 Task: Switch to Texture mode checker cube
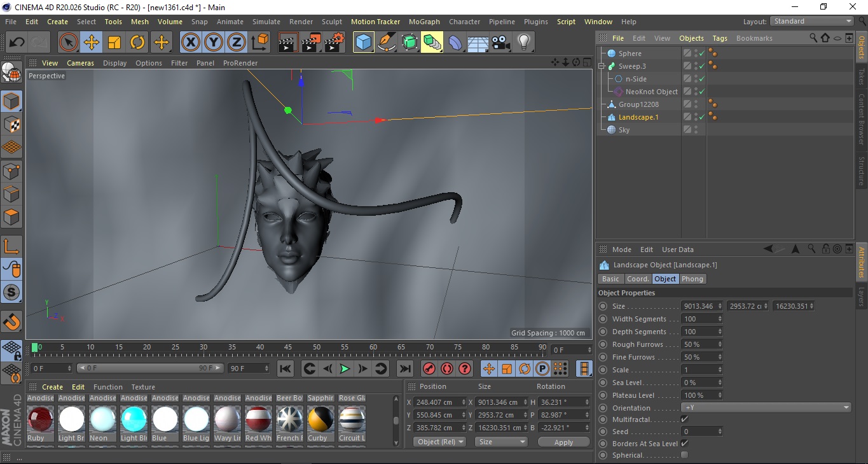tap(11, 124)
